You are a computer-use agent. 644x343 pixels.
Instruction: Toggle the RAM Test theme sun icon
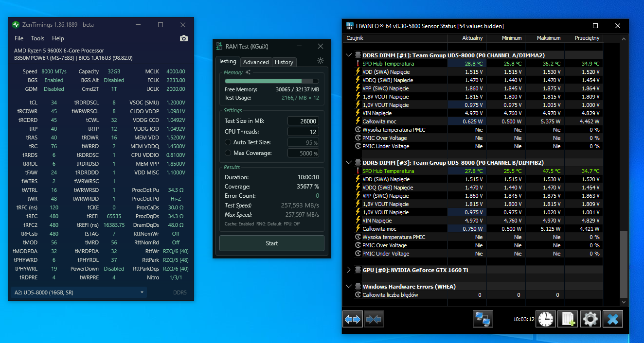click(320, 61)
